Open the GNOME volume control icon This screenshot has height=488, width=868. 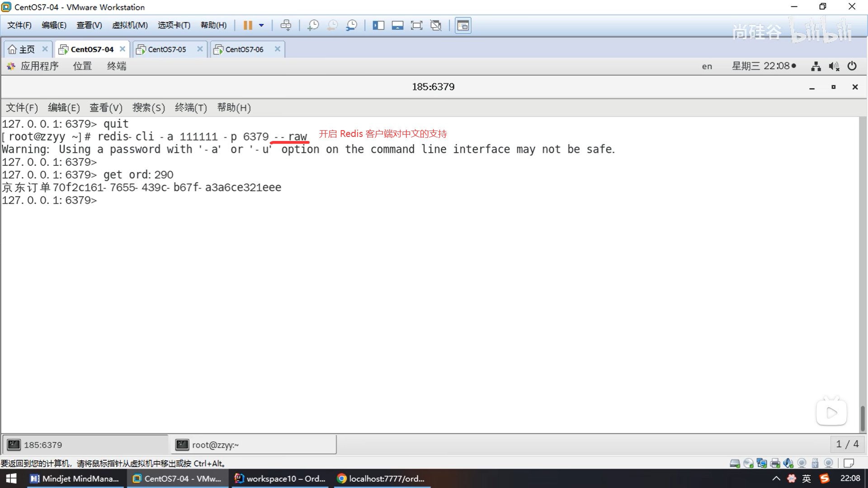[834, 66]
